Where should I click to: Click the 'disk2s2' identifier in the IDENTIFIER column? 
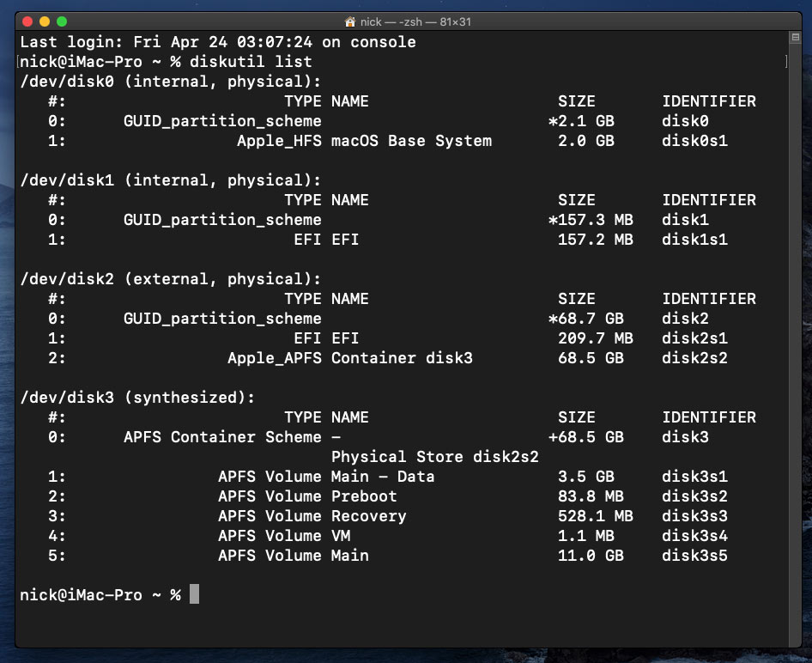(694, 358)
